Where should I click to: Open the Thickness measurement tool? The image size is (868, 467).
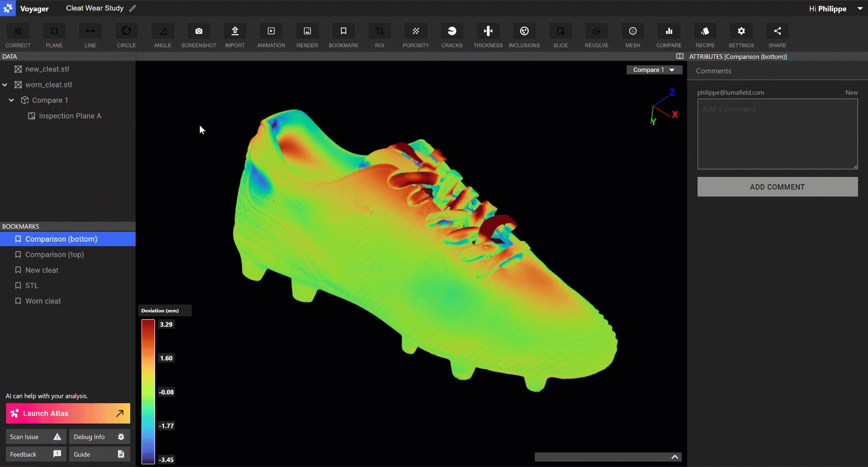488,32
